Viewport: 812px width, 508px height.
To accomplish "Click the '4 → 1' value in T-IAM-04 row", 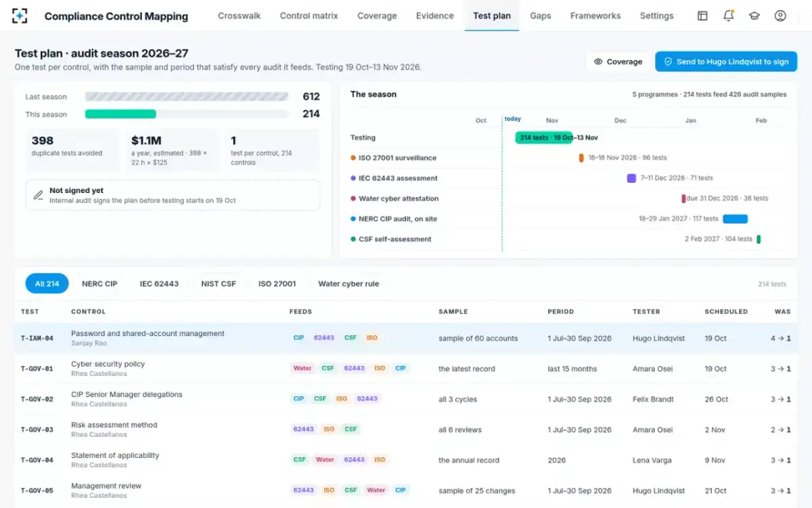I will (780, 338).
